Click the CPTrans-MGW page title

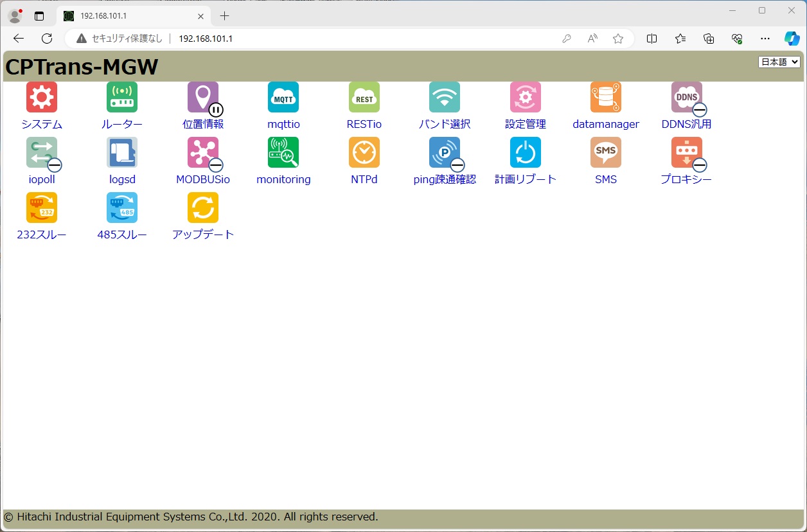click(82, 67)
